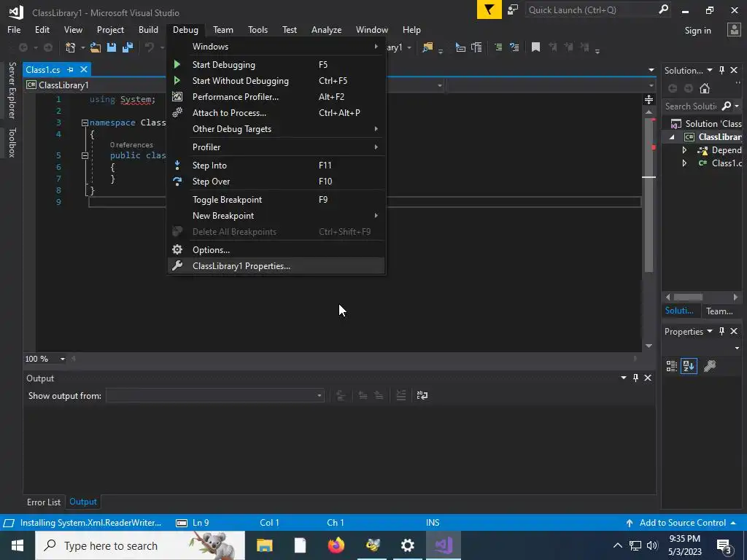747x560 pixels.
Task: Open File Explorer from the taskbar
Action: [x=264, y=545]
